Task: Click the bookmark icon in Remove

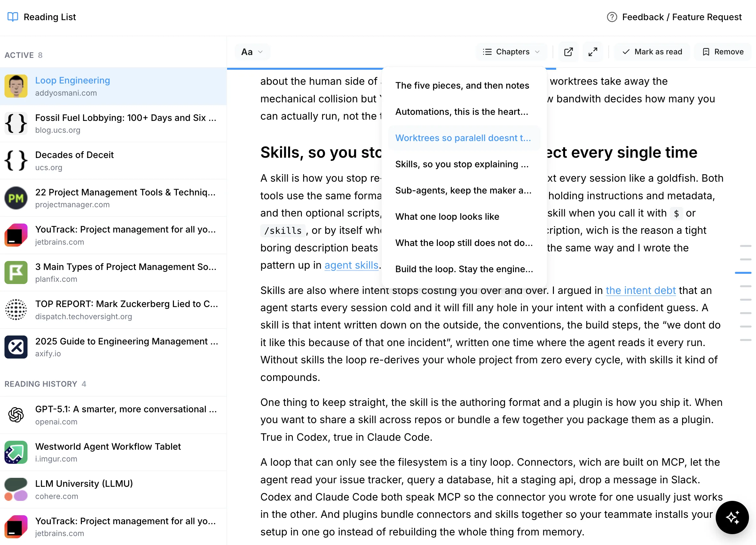Action: pyautogui.click(x=706, y=52)
